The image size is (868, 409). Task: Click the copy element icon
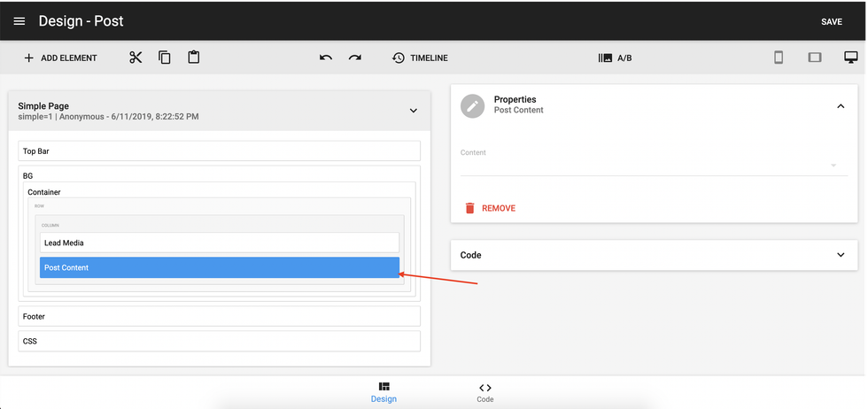[165, 58]
